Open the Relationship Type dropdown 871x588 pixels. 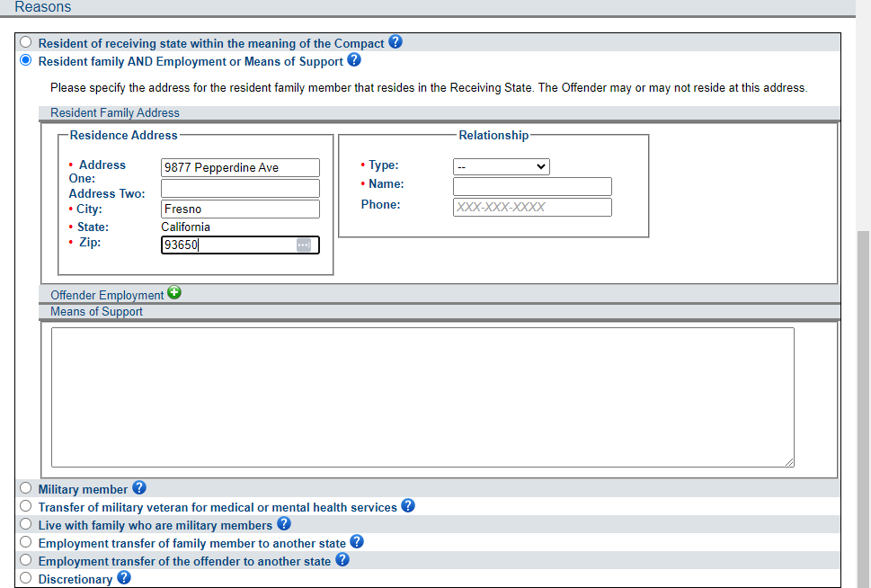pyautogui.click(x=502, y=166)
